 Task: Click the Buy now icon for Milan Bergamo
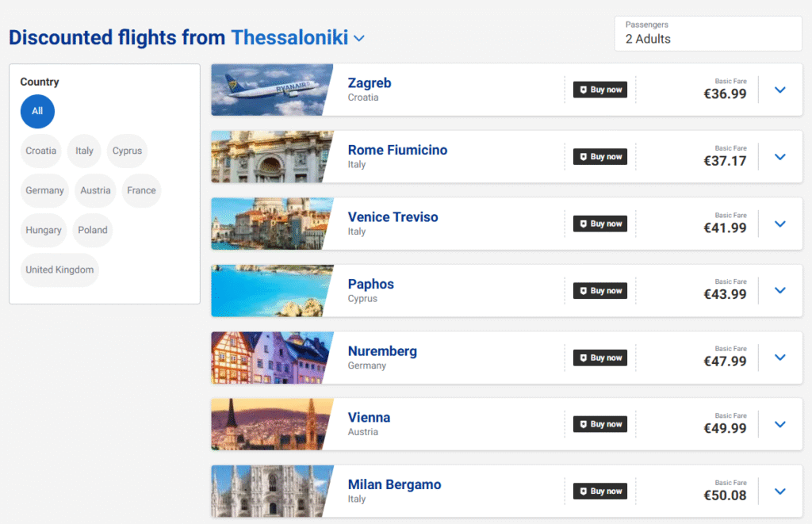pos(583,491)
